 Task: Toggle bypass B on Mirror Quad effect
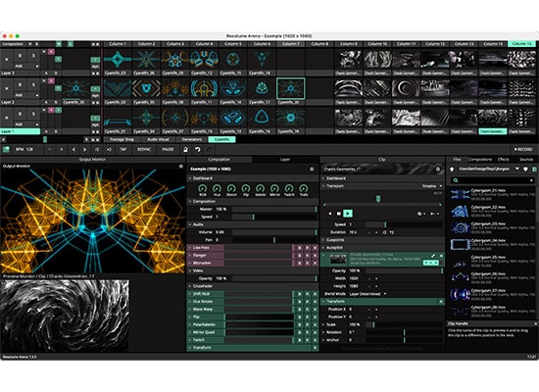(300, 332)
